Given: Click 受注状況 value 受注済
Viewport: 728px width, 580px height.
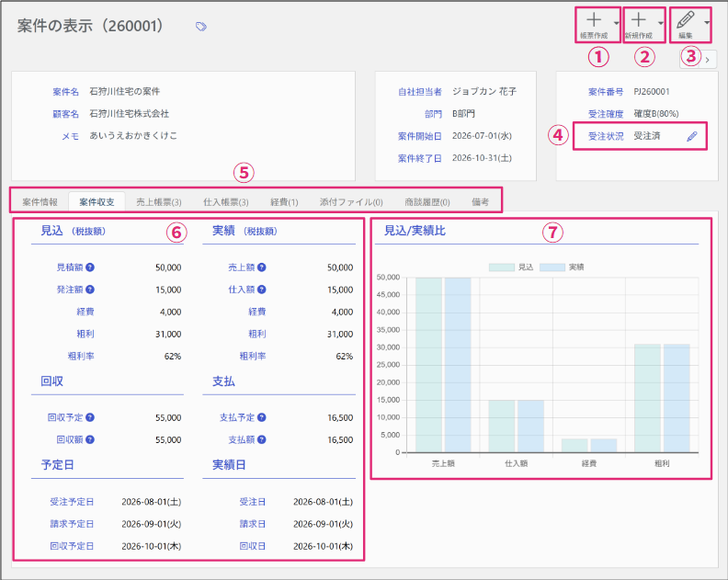Looking at the screenshot, I should [647, 136].
